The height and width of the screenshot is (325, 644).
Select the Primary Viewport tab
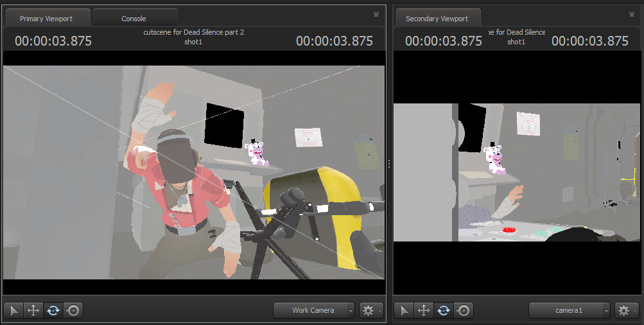click(46, 19)
